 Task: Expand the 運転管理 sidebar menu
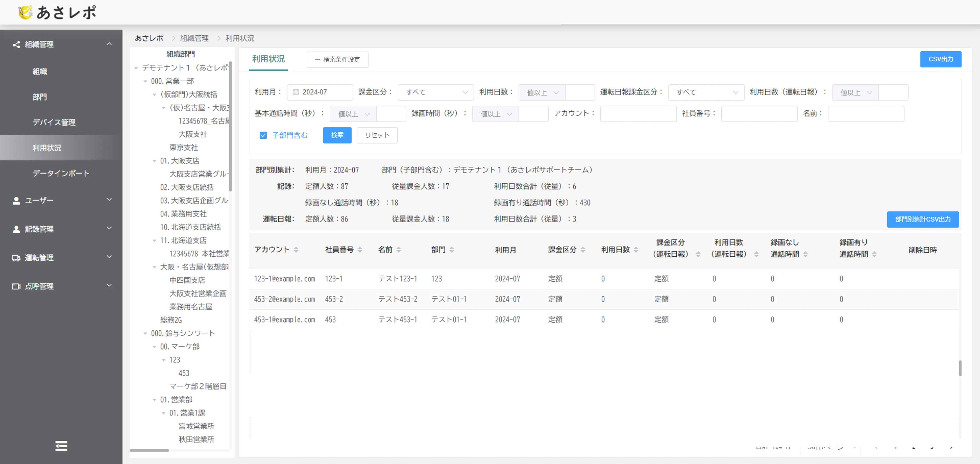(x=109, y=257)
